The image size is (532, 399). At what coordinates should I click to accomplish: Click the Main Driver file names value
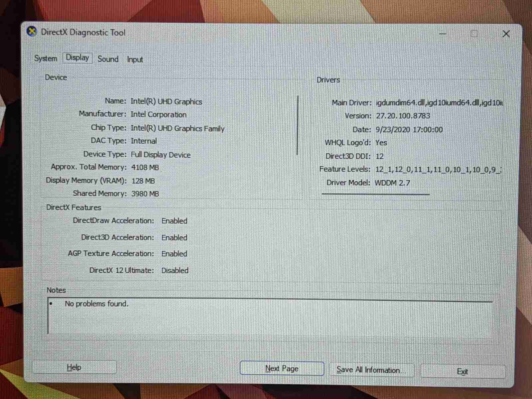(439, 103)
